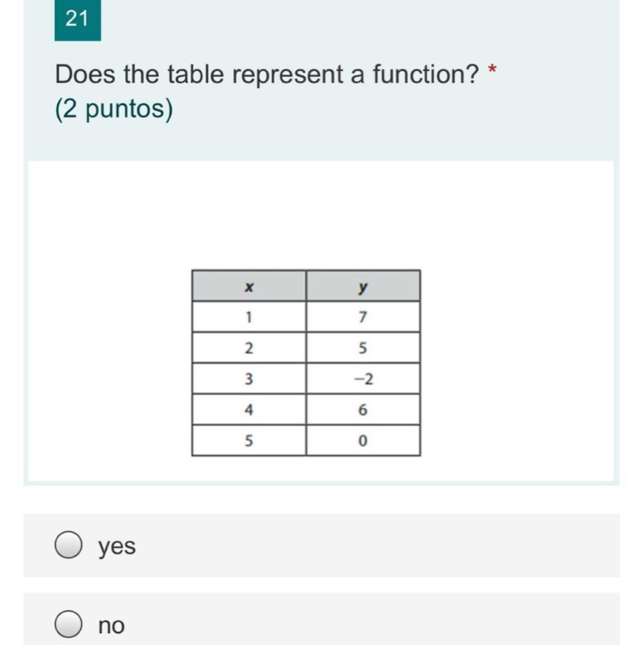Click the "yes" answer label
The height and width of the screenshot is (645, 644).
[x=117, y=546]
